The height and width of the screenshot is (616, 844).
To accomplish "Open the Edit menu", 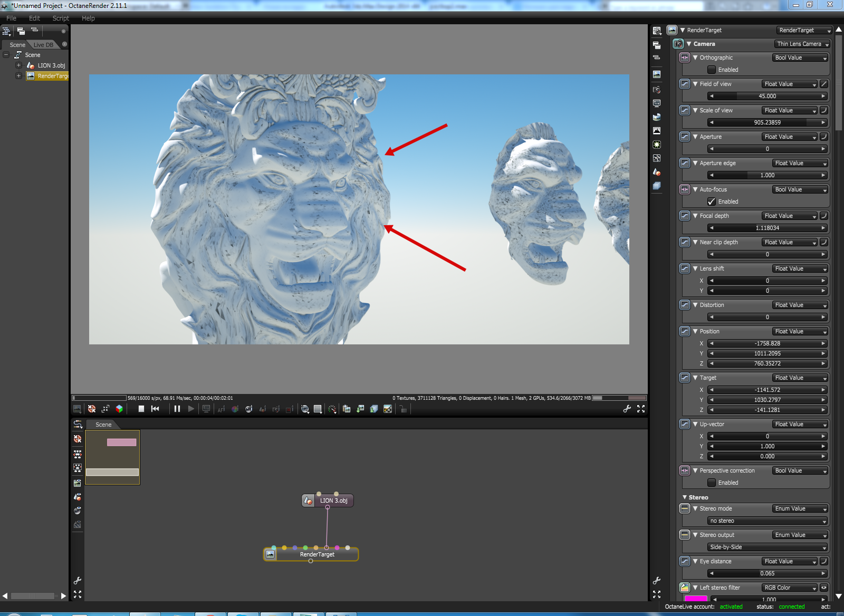I will click(x=34, y=18).
